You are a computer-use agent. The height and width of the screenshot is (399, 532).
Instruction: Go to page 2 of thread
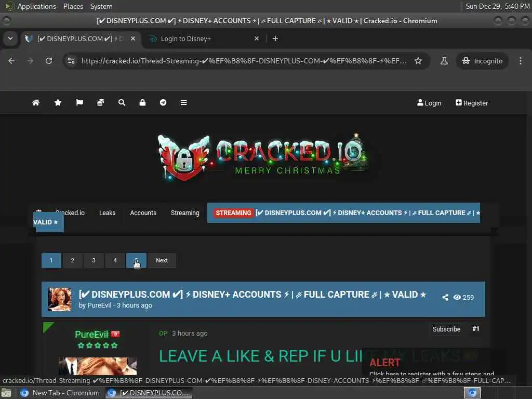(x=72, y=260)
